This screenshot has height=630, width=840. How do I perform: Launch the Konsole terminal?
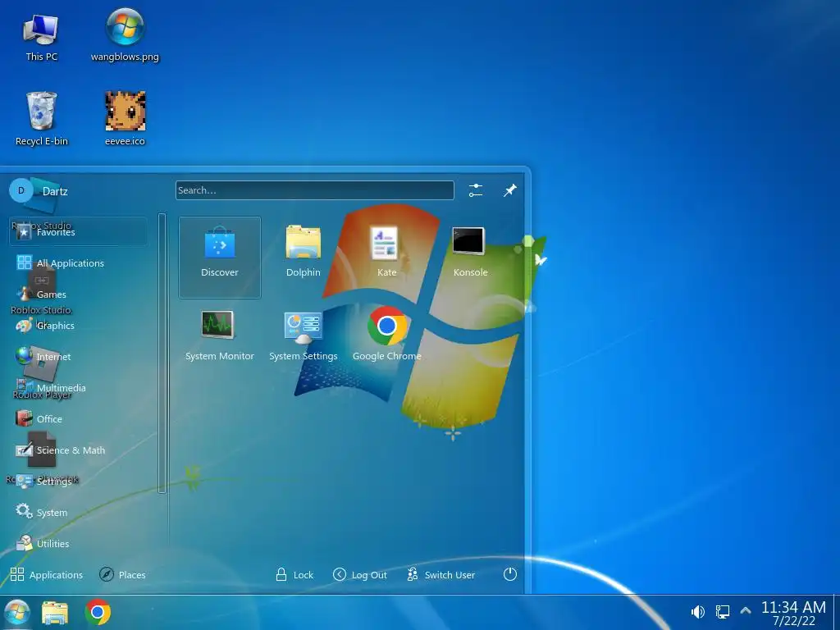coord(470,252)
